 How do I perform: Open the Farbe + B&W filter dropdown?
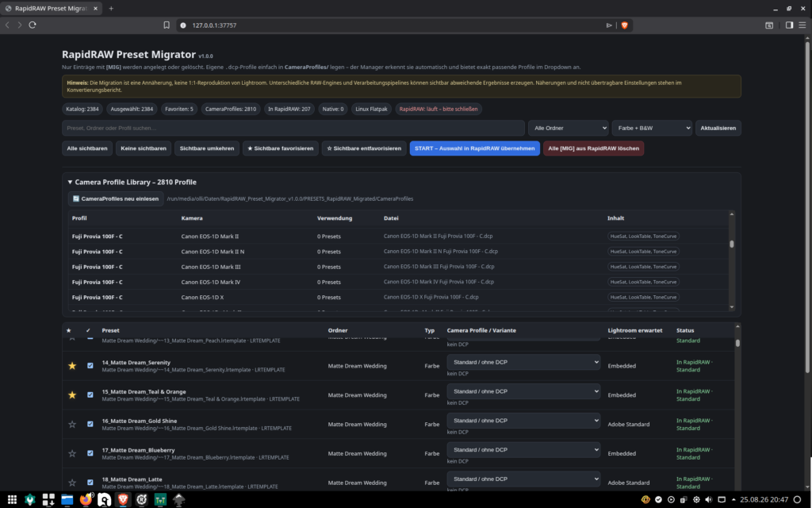click(x=652, y=128)
